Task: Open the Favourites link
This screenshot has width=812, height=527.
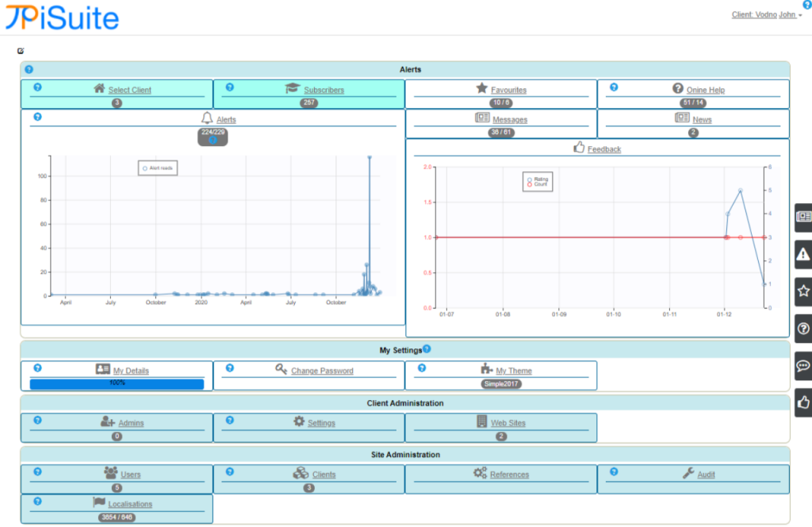Action: point(508,90)
